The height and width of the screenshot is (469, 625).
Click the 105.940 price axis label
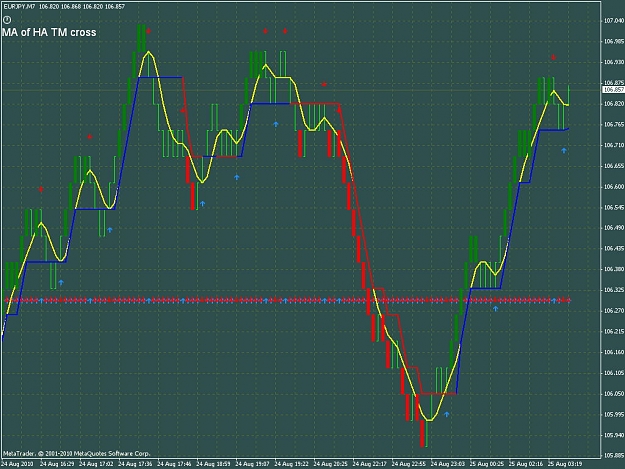click(x=614, y=435)
